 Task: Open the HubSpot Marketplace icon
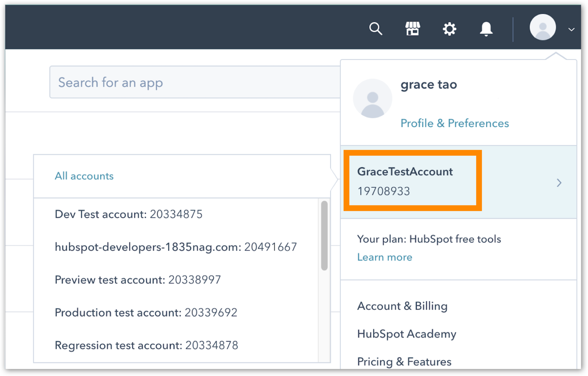[x=413, y=29]
